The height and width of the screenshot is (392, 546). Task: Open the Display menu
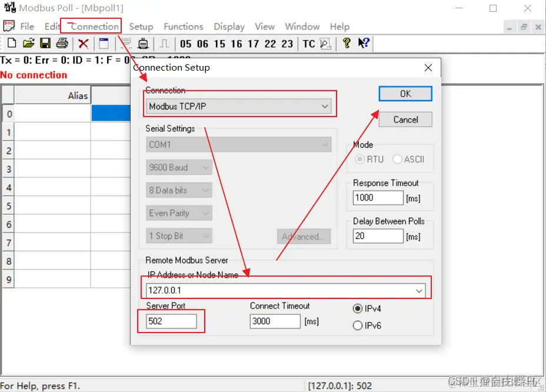coord(229,26)
